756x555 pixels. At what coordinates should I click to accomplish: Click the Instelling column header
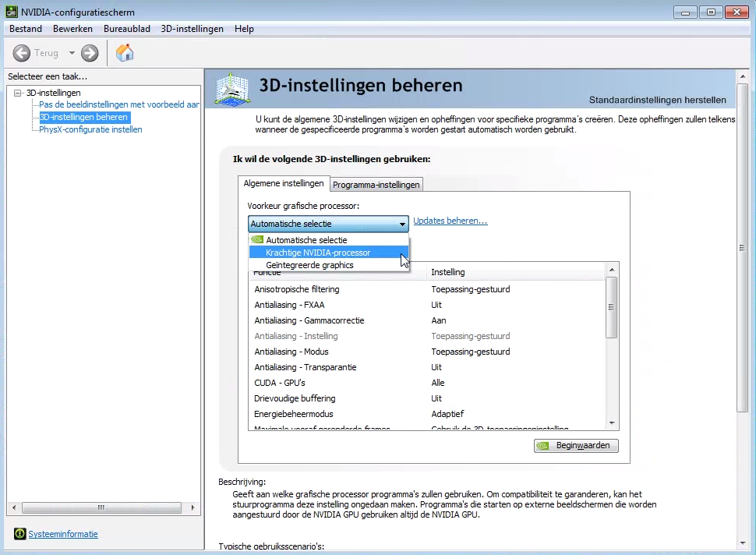tap(515, 273)
